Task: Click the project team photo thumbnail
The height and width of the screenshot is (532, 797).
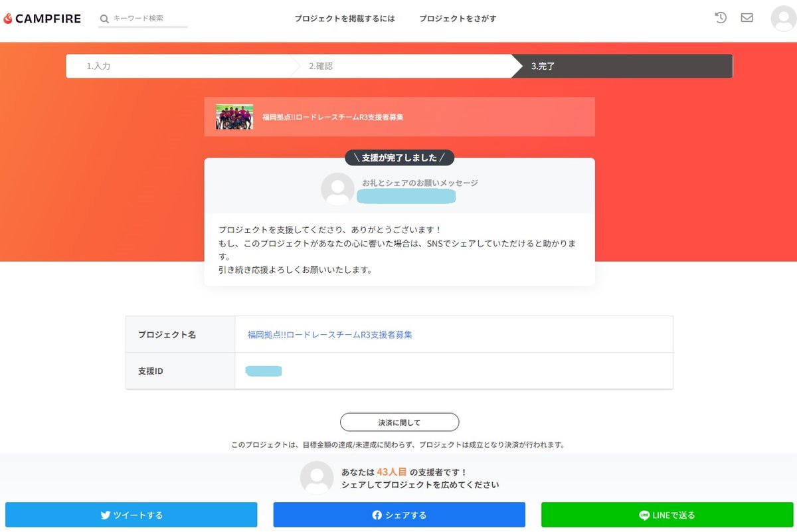Action: point(234,117)
